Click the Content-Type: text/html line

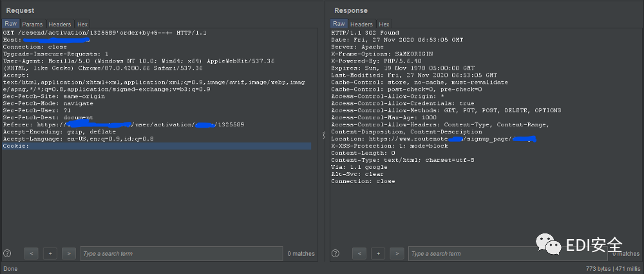click(403, 160)
